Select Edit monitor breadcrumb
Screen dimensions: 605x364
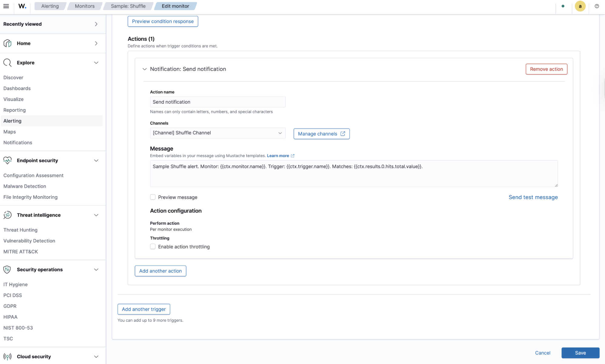click(175, 6)
